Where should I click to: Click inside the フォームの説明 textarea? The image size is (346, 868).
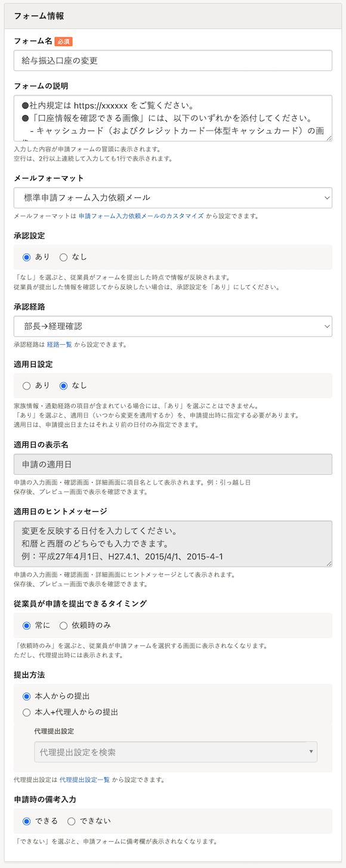[173, 118]
